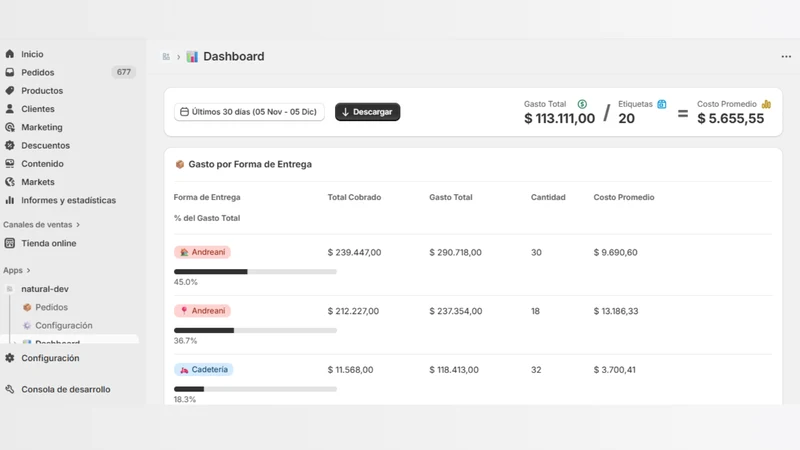The image size is (800, 450).
Task: Click the Dashboard chart icon in header
Action: coord(192,56)
